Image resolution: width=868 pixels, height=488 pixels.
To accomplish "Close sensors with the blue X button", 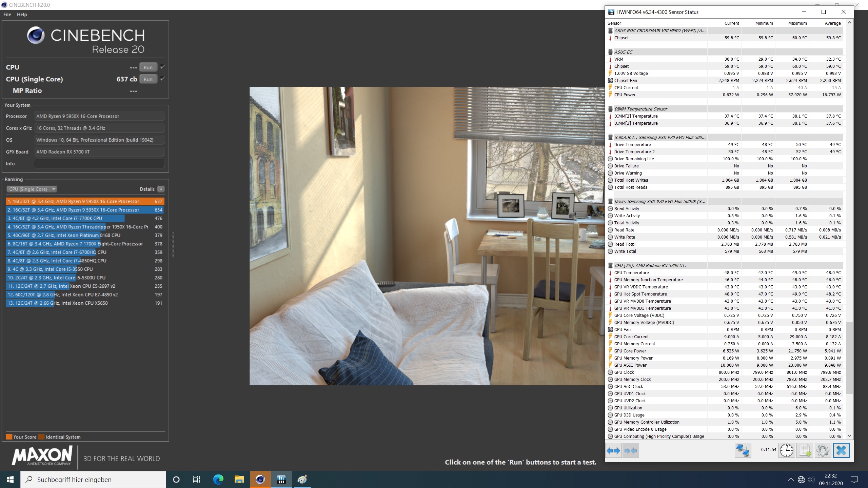I will click(x=841, y=451).
